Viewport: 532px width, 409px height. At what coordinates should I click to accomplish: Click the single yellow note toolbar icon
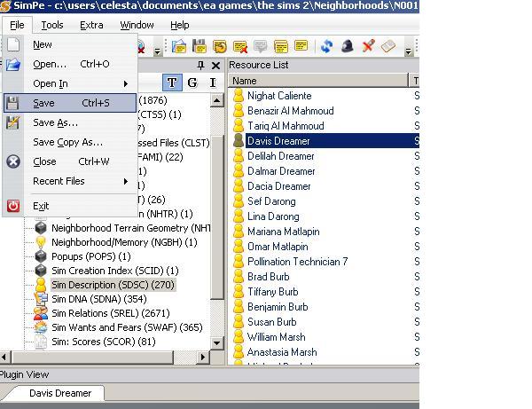click(x=301, y=45)
